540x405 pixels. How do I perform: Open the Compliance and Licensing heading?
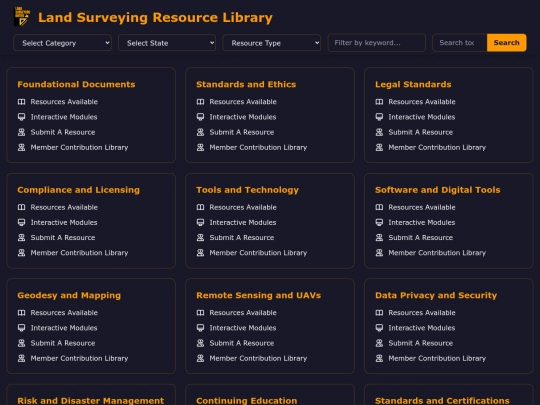pyautogui.click(x=79, y=190)
